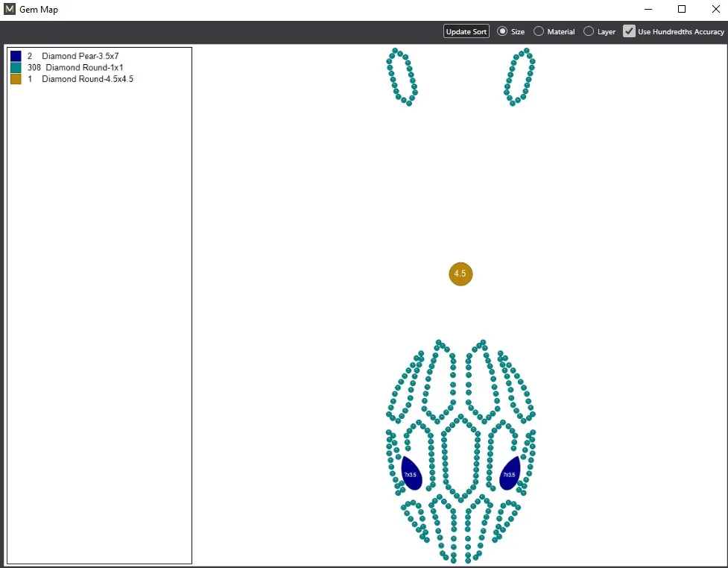
Task: Maximize the Gem Map window
Action: [681, 10]
